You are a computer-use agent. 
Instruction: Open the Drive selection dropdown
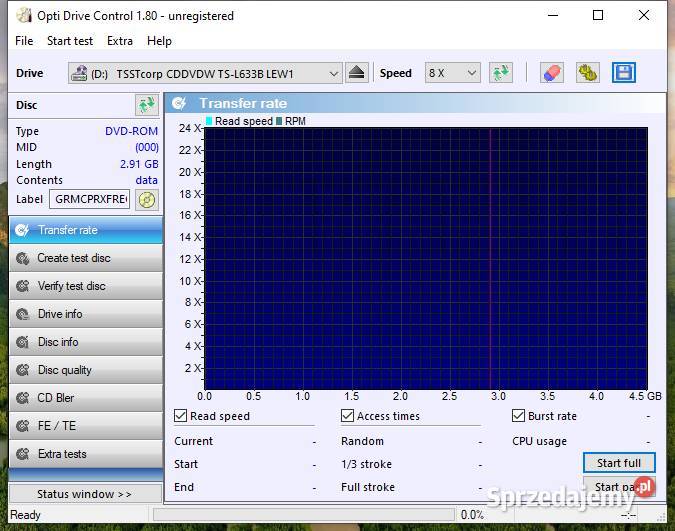point(205,73)
